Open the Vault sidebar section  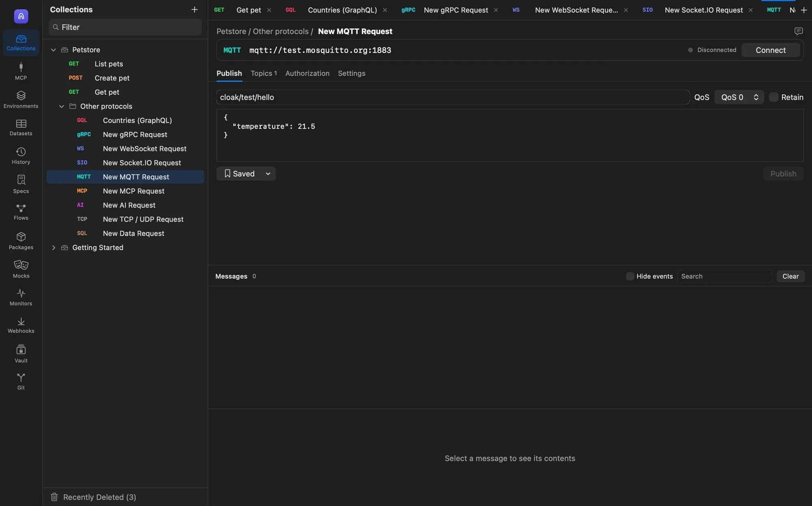[21, 354]
